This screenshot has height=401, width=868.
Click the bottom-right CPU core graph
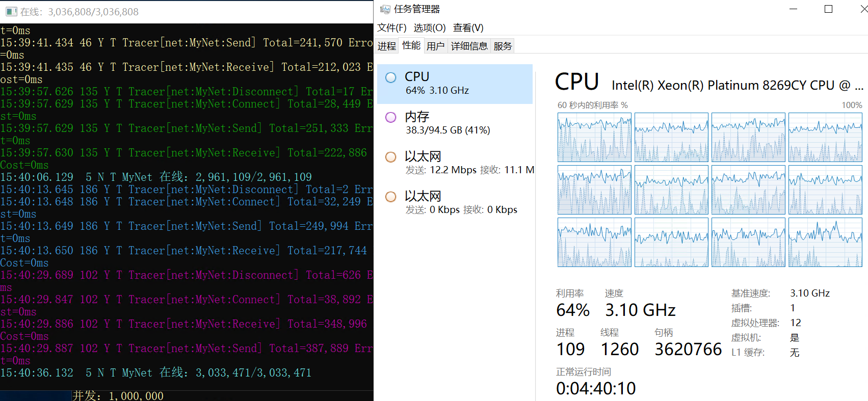(825, 243)
